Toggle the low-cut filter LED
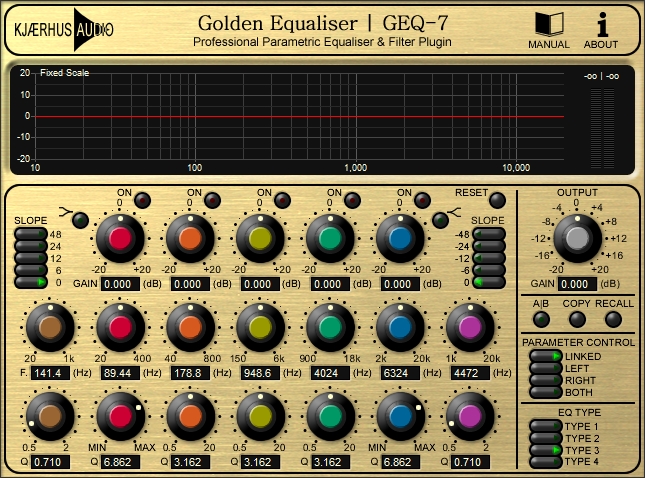The width and height of the screenshot is (645, 478). (x=80, y=220)
